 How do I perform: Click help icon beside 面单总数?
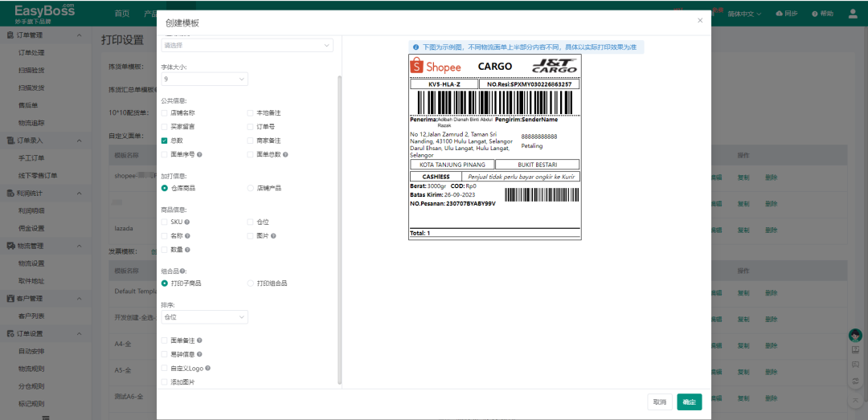[285, 154]
